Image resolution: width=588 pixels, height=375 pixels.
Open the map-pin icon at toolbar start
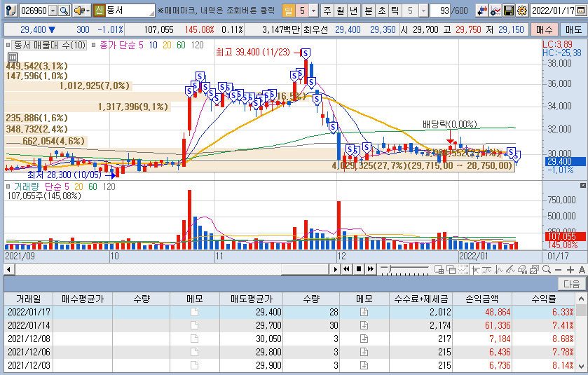11,11
